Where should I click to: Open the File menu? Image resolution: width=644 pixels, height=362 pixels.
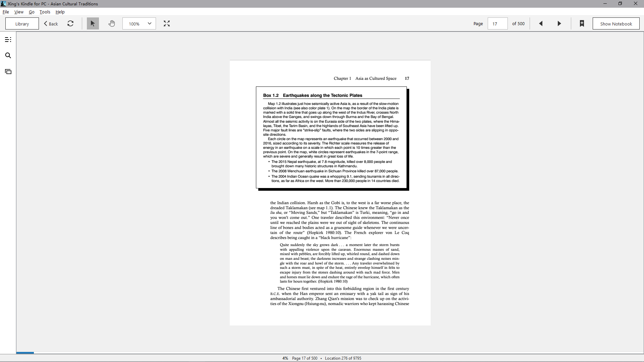[x=6, y=12]
